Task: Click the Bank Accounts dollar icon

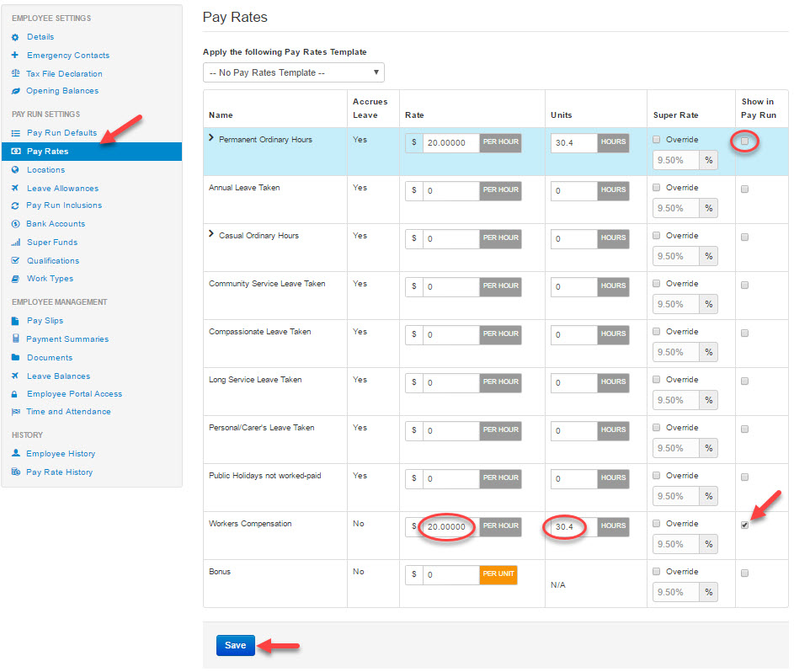Action: pos(15,224)
